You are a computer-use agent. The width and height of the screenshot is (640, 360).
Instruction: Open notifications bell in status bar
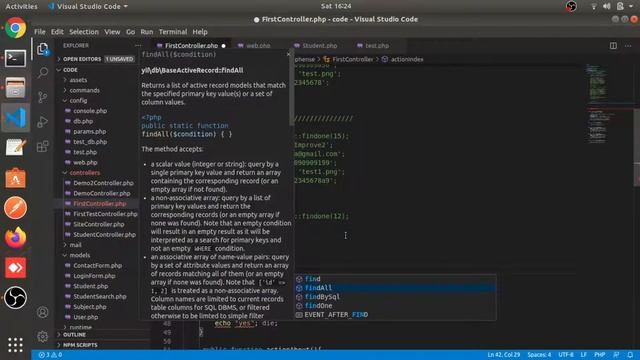[x=630, y=355]
